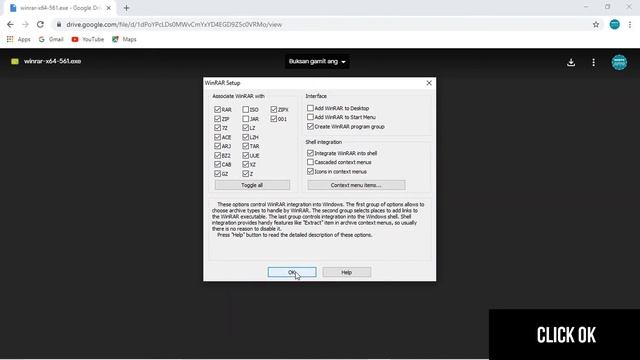The width and height of the screenshot is (640, 360).
Task: Open the Chrome three-dot menu
Action: pyautogui.click(x=630, y=24)
